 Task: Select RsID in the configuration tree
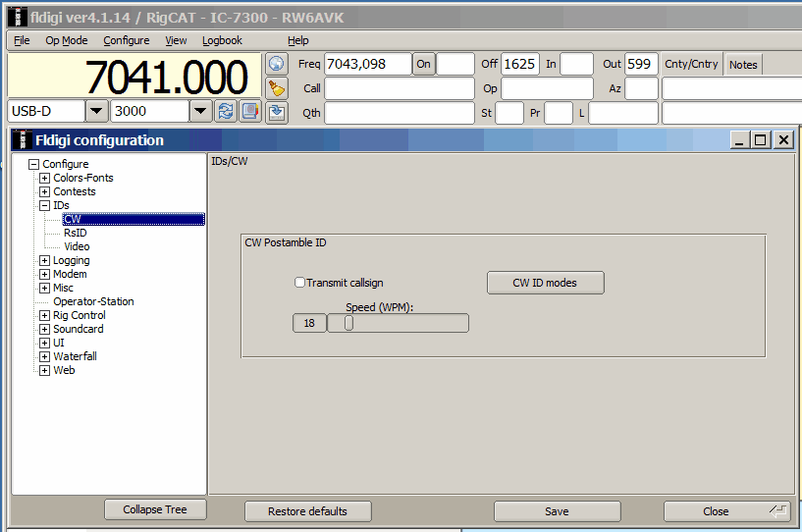point(75,233)
